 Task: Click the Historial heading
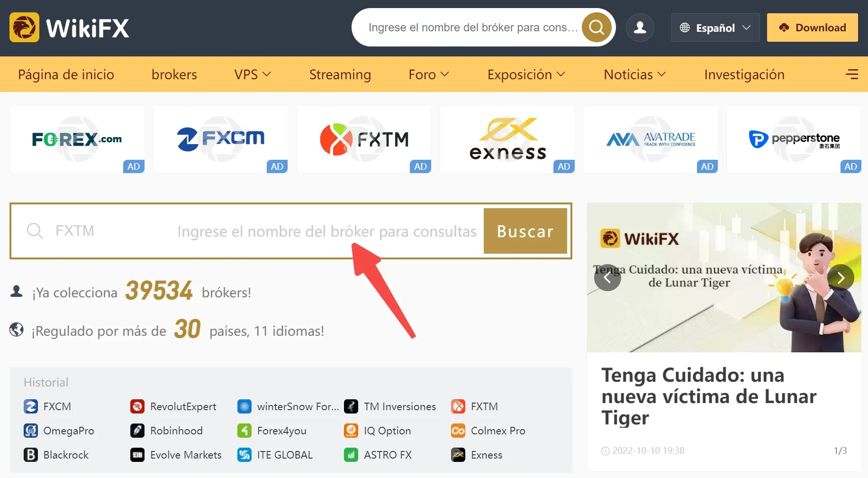pos(46,382)
